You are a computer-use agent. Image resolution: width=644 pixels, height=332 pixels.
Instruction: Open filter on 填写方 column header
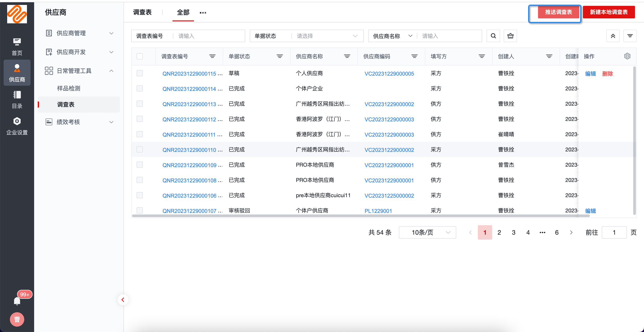click(481, 56)
